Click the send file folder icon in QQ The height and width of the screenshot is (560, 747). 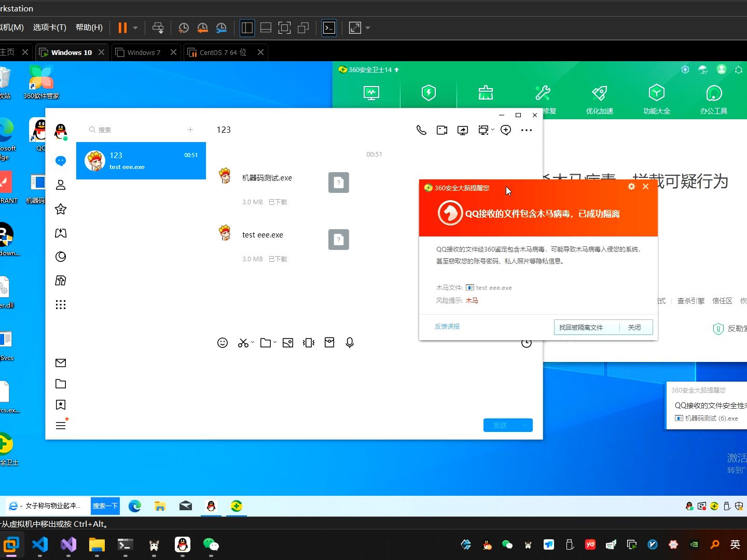266,343
